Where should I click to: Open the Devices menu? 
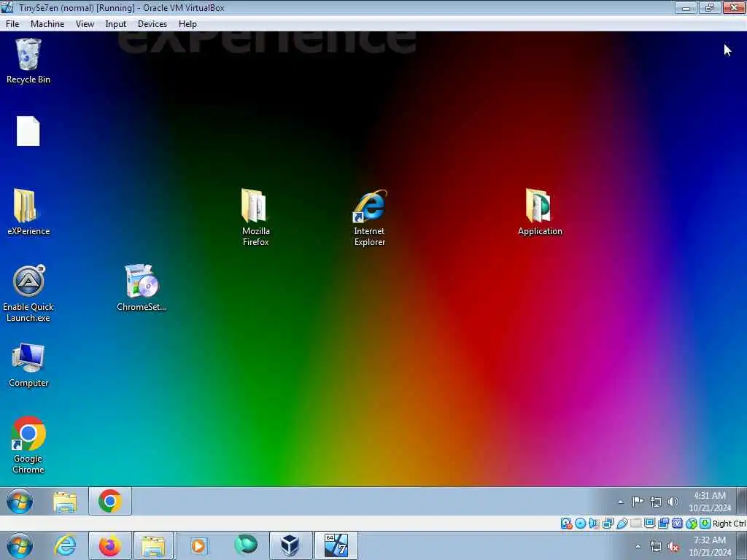pyautogui.click(x=152, y=24)
